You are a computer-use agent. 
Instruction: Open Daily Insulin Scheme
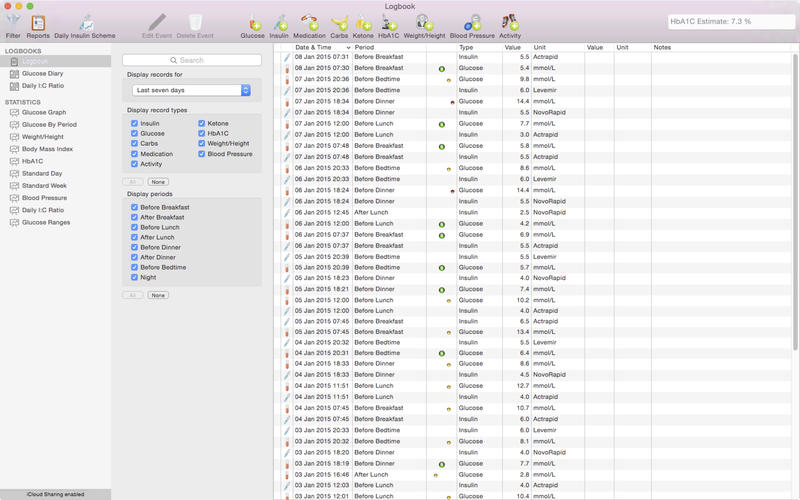tap(85, 23)
